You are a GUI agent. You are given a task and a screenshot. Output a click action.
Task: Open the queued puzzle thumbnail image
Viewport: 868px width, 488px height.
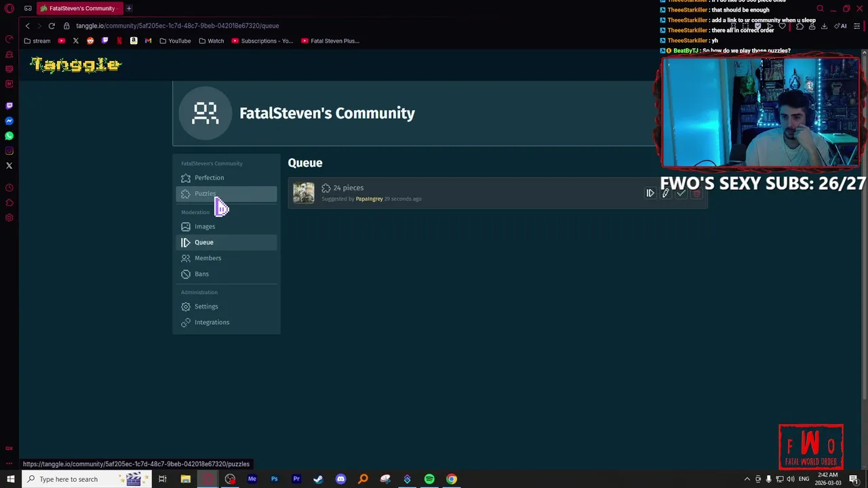pos(304,192)
